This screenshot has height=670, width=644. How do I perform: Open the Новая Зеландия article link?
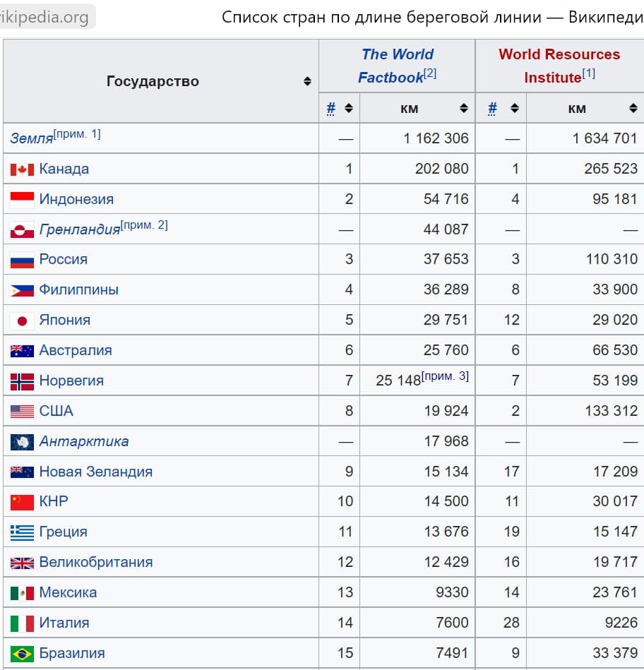(95, 472)
